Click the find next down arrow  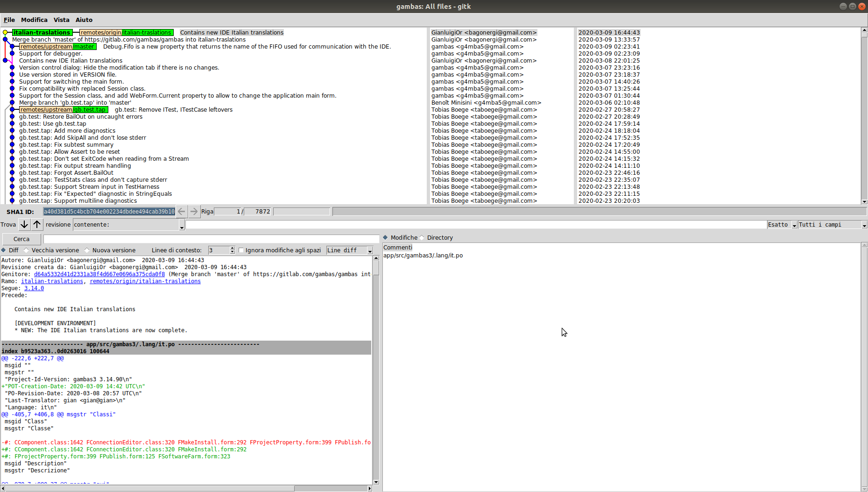coord(24,225)
